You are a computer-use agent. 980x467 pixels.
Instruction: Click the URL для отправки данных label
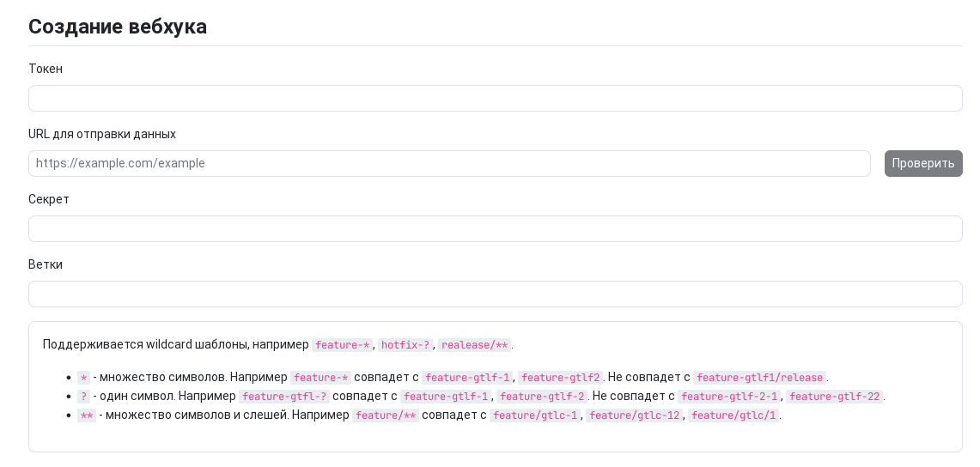102,134
